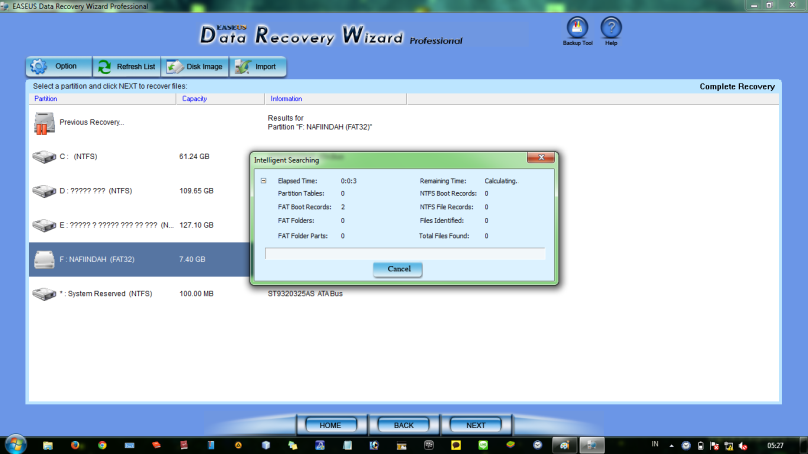Open the Backup Tool icon
The width and height of the screenshot is (808, 454).
point(577,31)
